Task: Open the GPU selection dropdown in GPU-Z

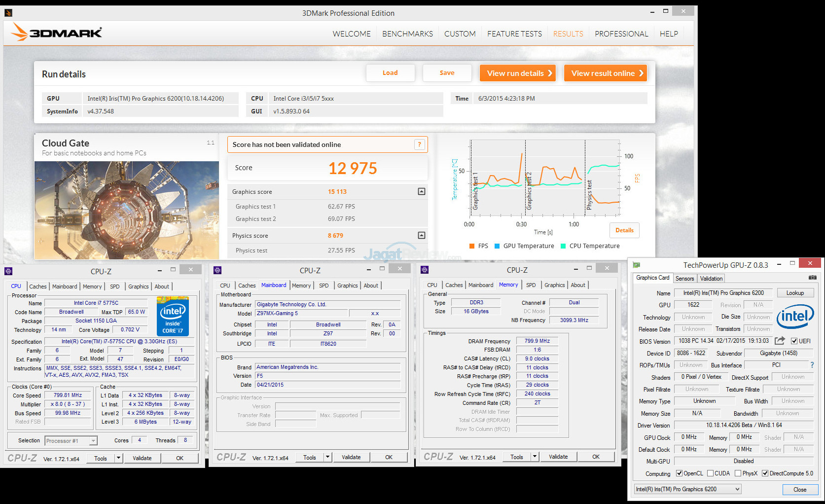Action: pos(687,489)
